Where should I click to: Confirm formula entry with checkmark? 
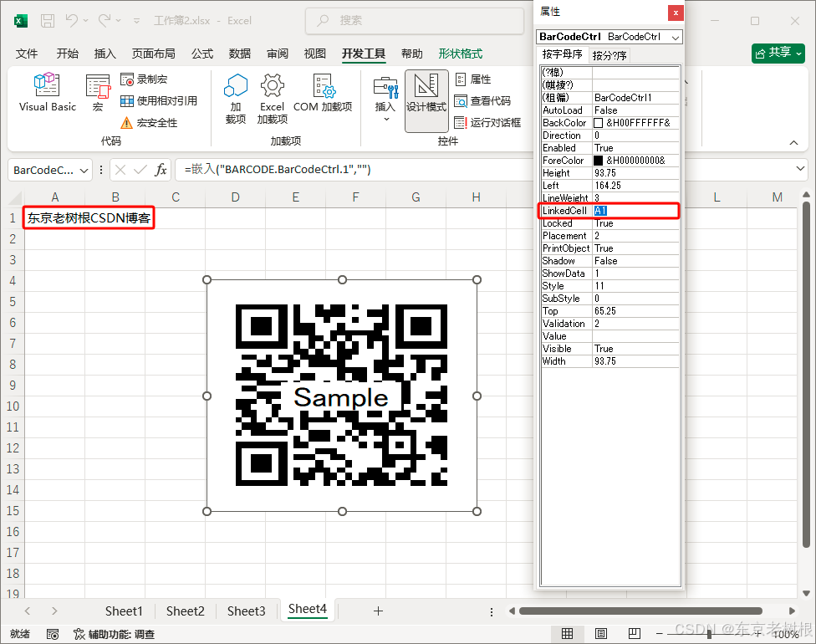click(140, 170)
